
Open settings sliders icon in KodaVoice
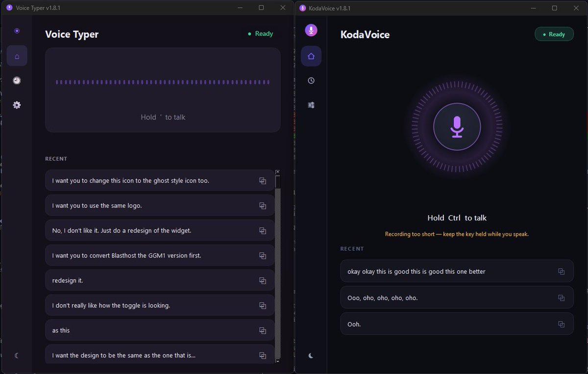coord(311,105)
